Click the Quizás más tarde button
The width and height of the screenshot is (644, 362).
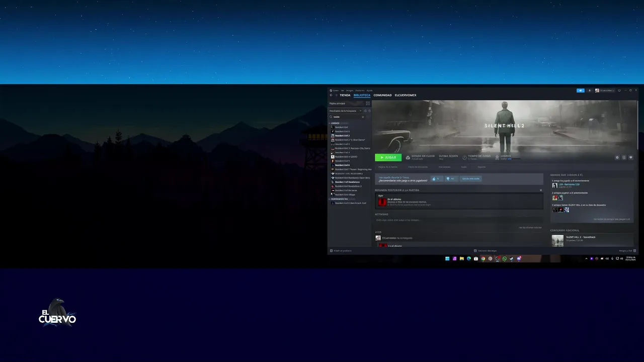point(471,178)
